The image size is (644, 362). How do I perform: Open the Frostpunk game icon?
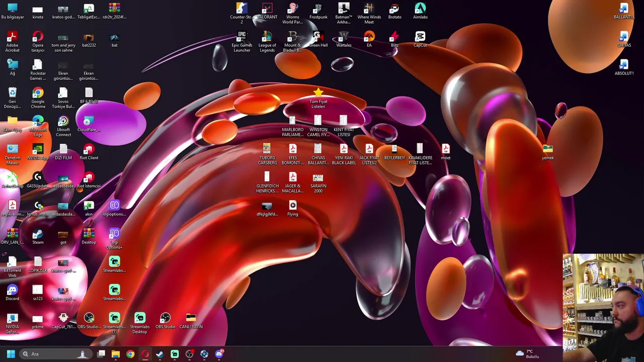pyautogui.click(x=318, y=12)
